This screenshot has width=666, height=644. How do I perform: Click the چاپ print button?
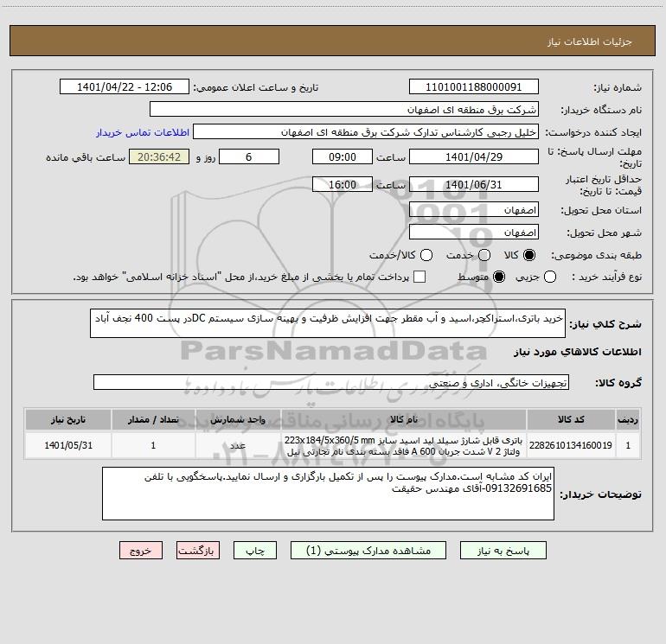(255, 551)
